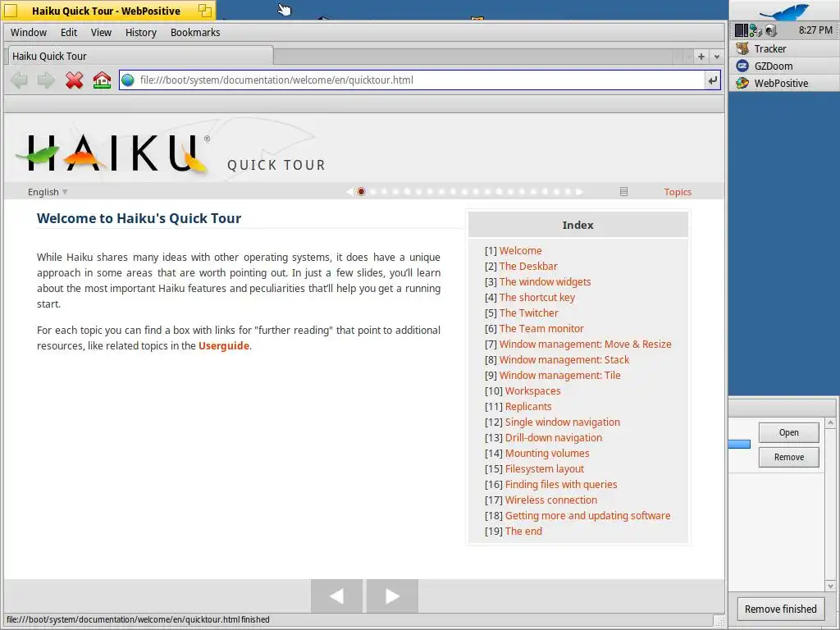
Task: Click the window close box on title tab
Action: [x=11, y=10]
